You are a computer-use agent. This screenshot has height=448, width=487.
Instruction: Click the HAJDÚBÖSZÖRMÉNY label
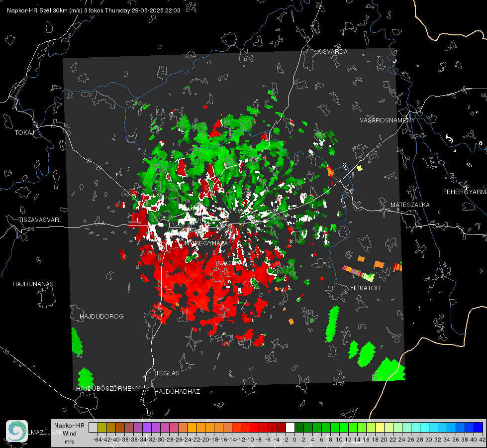click(108, 389)
